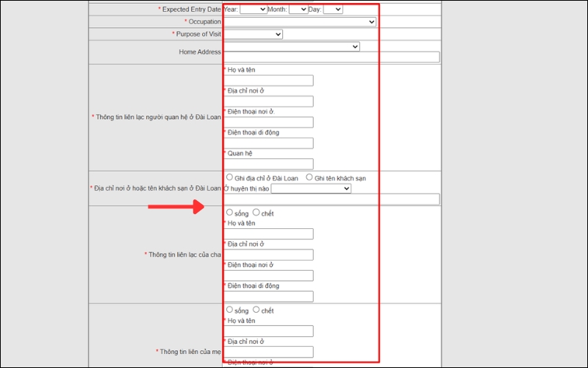Choose 'chết' for father's contact information
588x368 pixels.
[x=256, y=213]
